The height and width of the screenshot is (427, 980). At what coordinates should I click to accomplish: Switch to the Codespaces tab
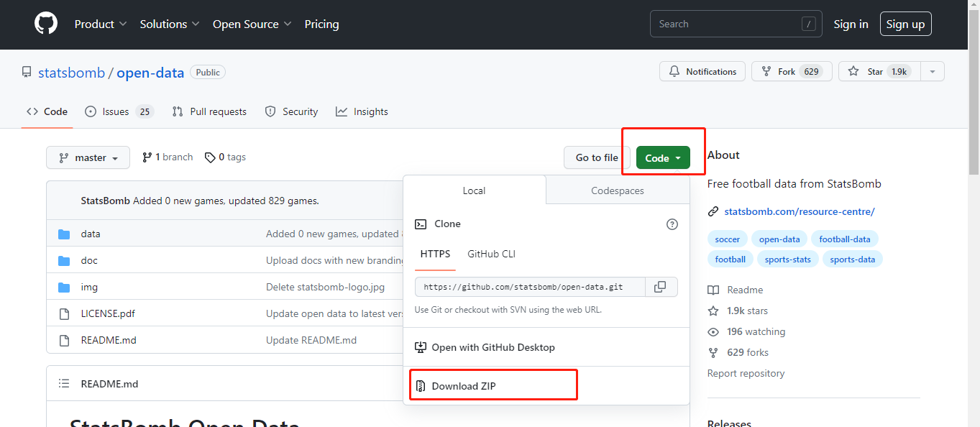[617, 190]
